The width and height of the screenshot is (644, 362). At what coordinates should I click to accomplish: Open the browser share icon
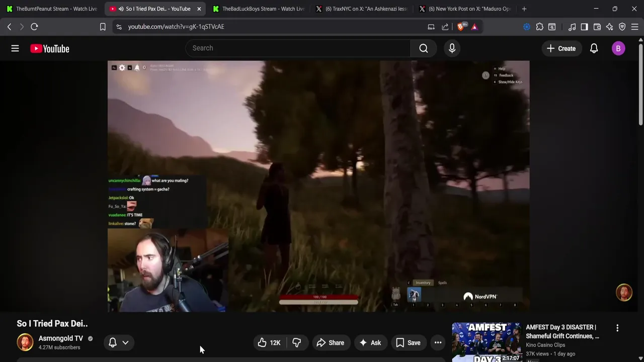click(x=445, y=27)
